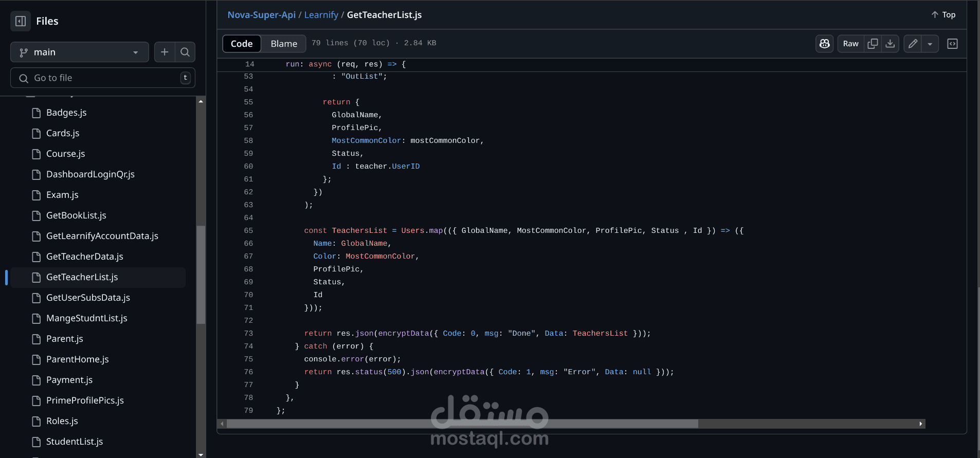The width and height of the screenshot is (980, 458).
Task: Open PrimeProfilePics.js file
Action: click(85, 400)
